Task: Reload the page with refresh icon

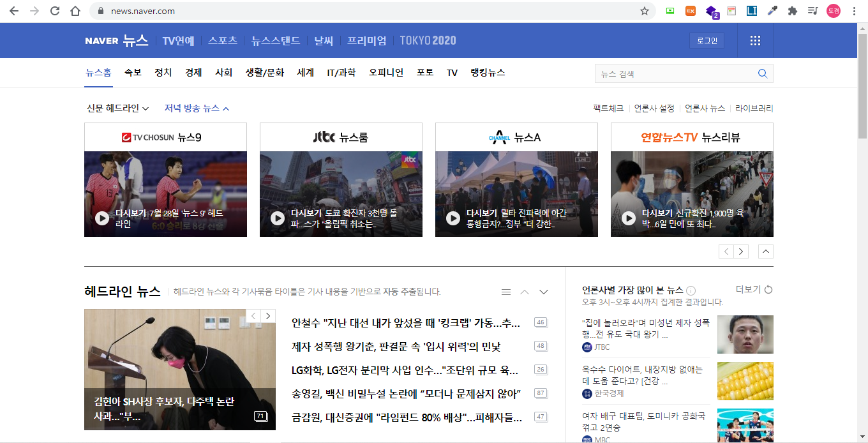Action: (55, 11)
